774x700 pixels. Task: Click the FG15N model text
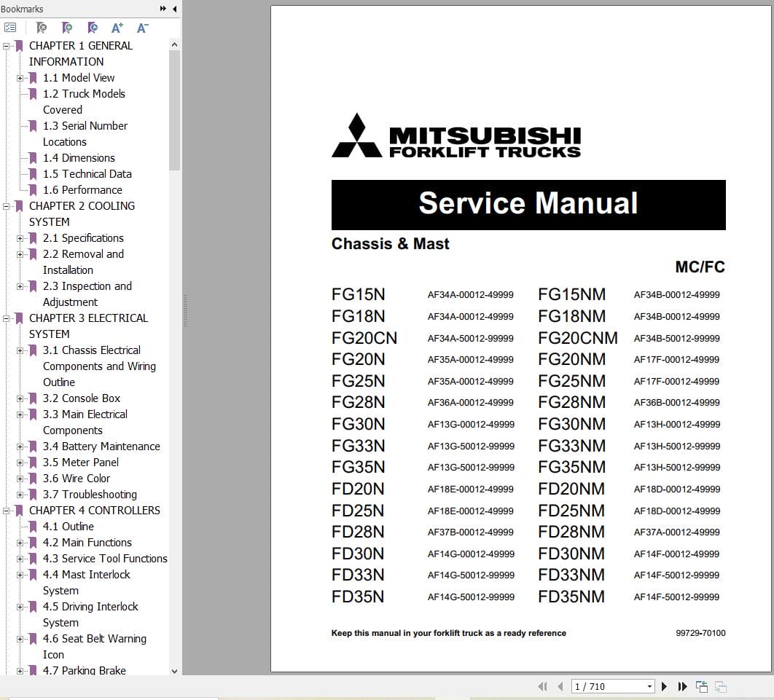(358, 294)
